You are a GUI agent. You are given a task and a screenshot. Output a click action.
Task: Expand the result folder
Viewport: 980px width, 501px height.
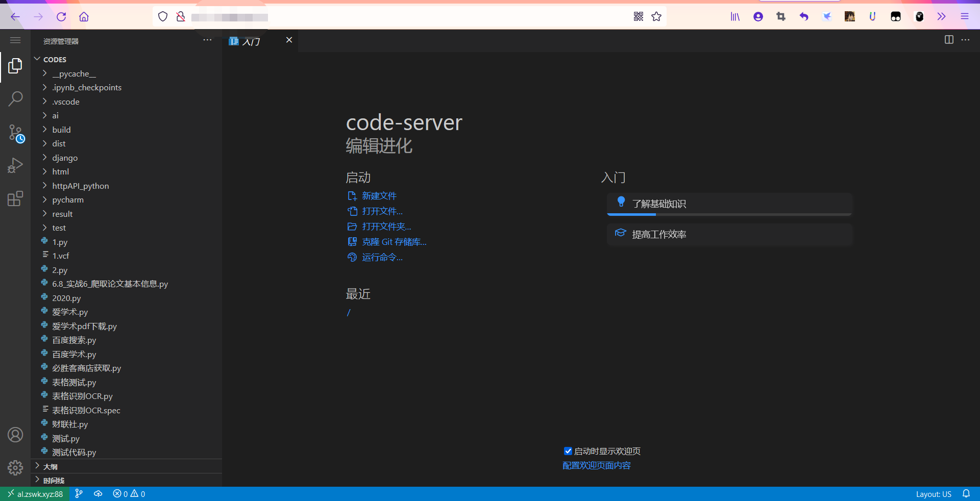point(126,214)
